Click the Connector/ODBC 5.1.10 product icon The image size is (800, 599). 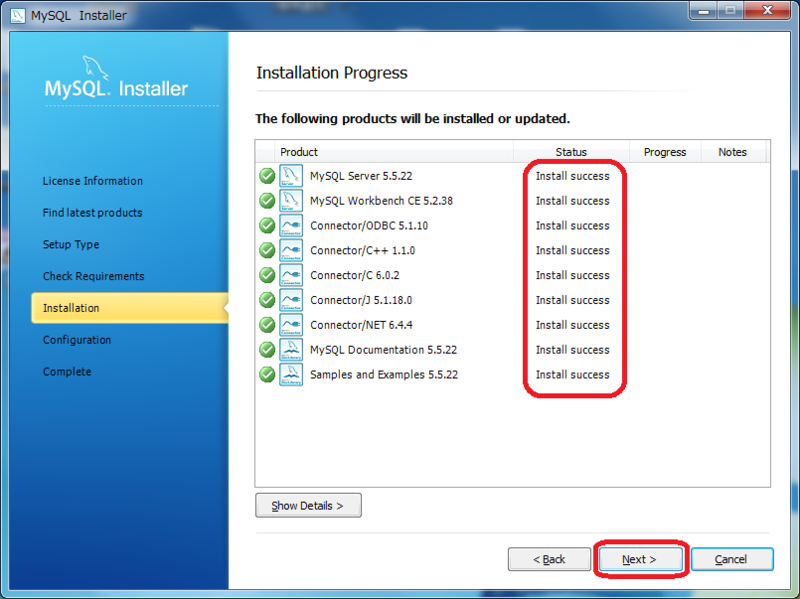coord(291,226)
